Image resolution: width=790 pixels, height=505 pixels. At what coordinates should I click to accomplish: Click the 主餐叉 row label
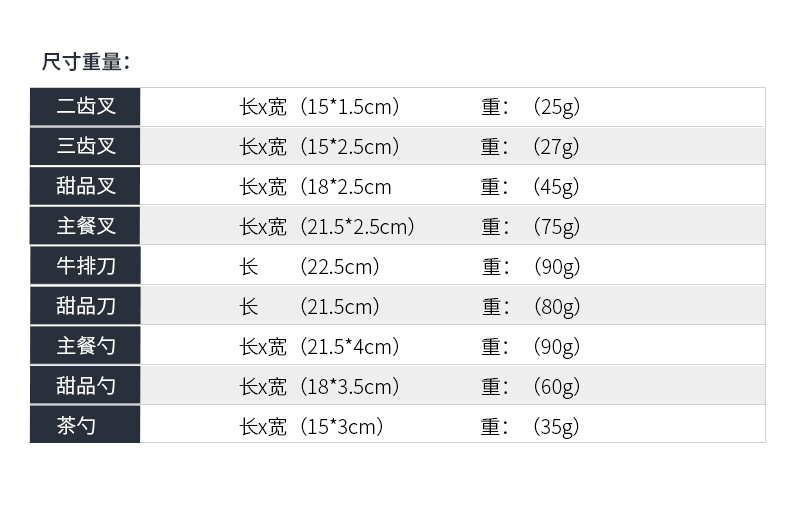86,227
